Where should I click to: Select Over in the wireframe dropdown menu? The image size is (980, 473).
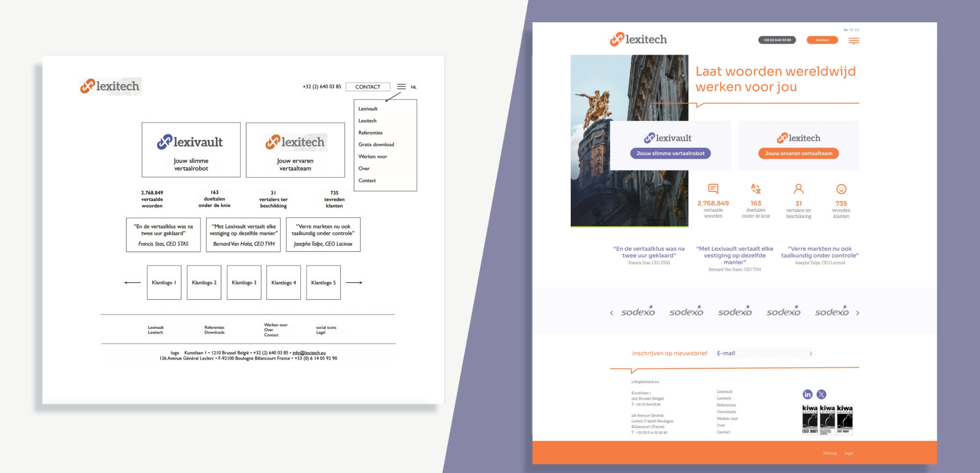364,169
